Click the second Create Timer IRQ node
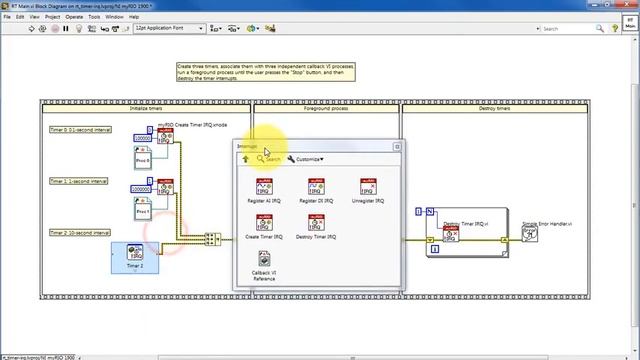Viewport: 640px width, 360px height. (x=165, y=187)
